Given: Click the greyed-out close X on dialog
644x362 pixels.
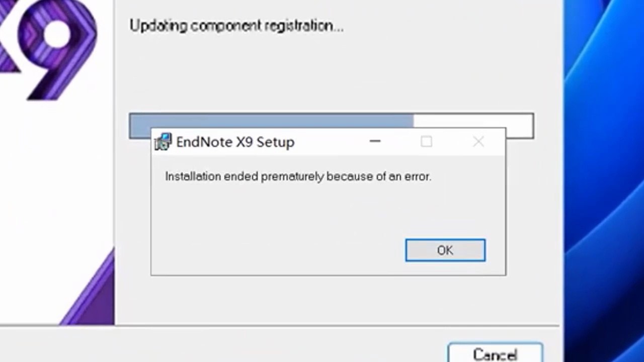Looking at the screenshot, I should (x=478, y=142).
